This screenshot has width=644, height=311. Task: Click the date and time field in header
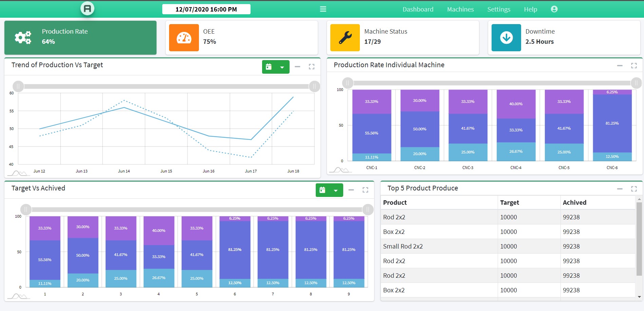click(206, 9)
